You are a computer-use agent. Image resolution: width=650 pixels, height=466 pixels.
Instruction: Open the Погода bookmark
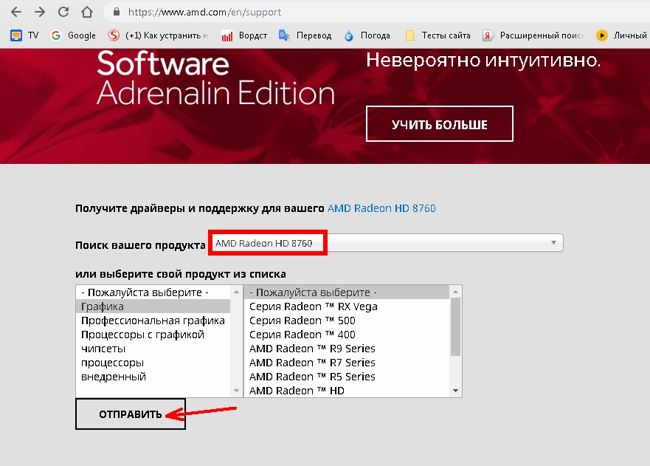[x=367, y=36]
